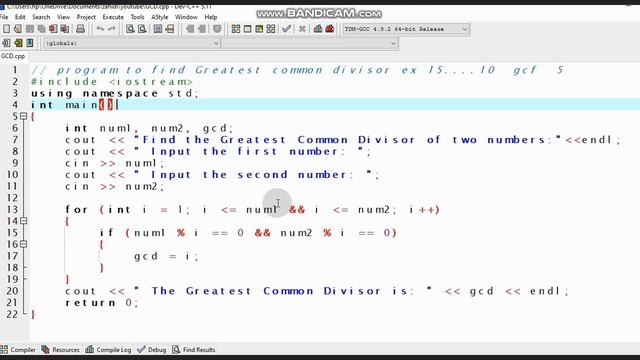Click the Indent toolbar icon
This screenshot has height=360, width=640.
190,29
